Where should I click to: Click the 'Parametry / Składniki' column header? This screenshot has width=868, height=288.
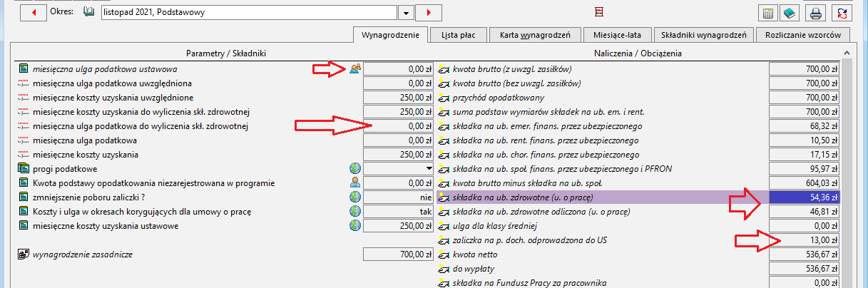pos(225,53)
